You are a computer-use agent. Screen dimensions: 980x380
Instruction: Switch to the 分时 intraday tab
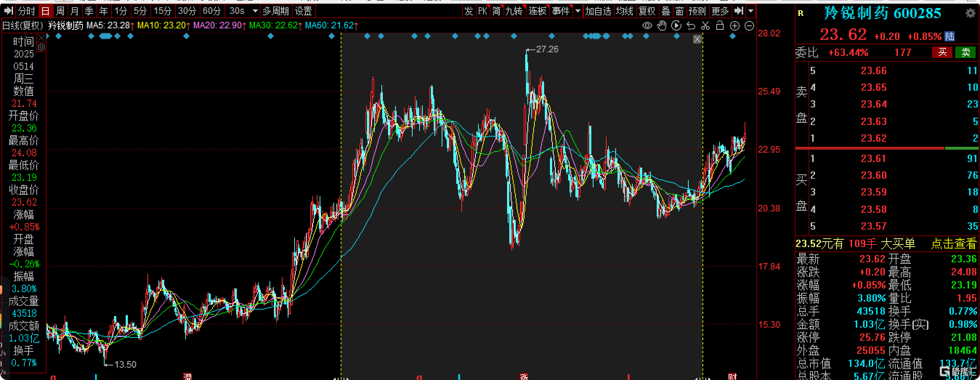27,11
